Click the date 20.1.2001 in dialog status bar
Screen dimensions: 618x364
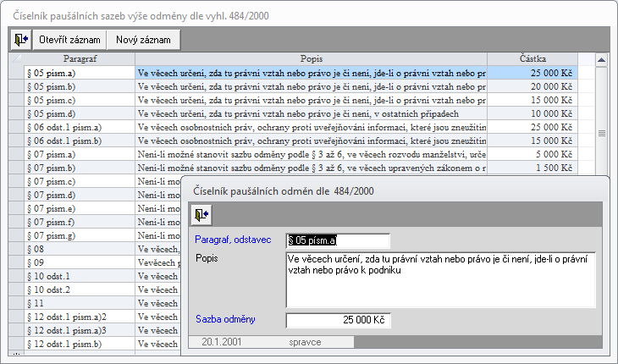tap(222, 342)
